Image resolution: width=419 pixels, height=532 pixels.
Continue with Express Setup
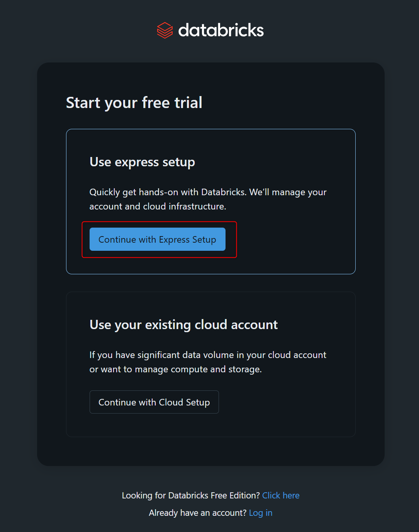click(x=158, y=239)
